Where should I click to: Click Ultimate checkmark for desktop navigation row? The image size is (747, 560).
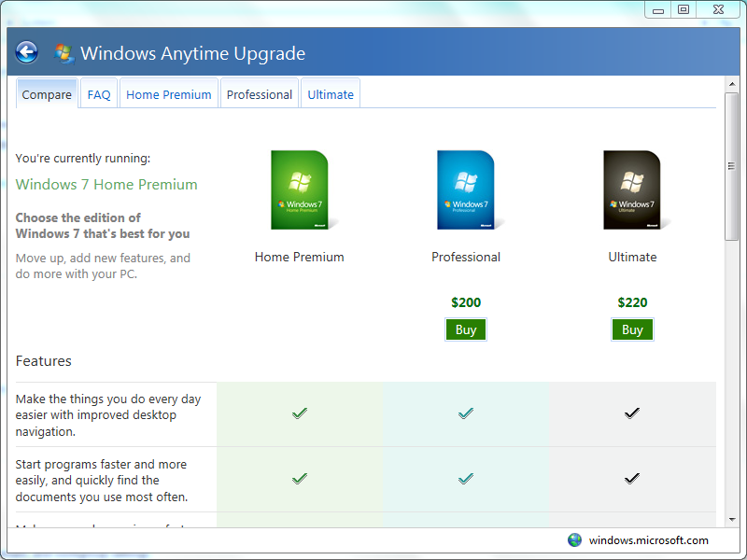[632, 413]
